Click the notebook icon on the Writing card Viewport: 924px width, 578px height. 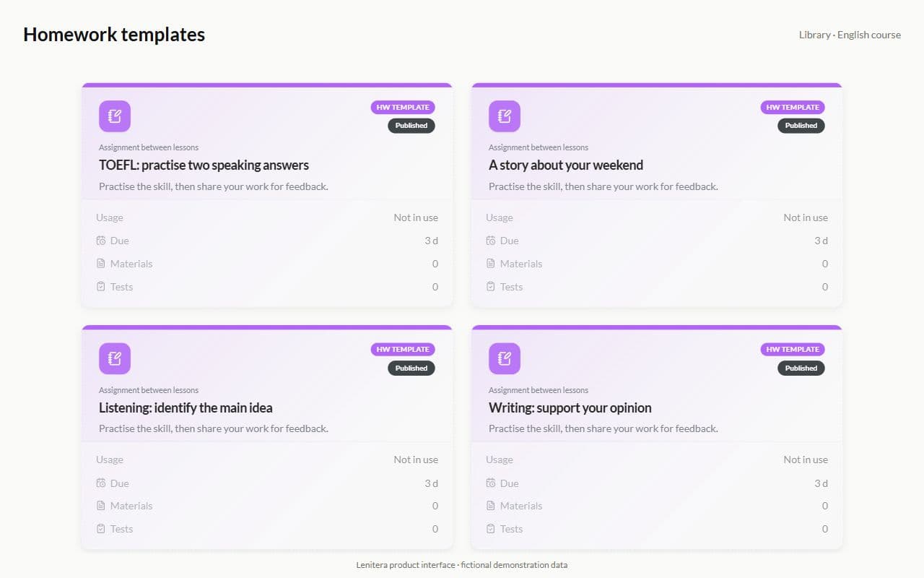click(x=505, y=358)
